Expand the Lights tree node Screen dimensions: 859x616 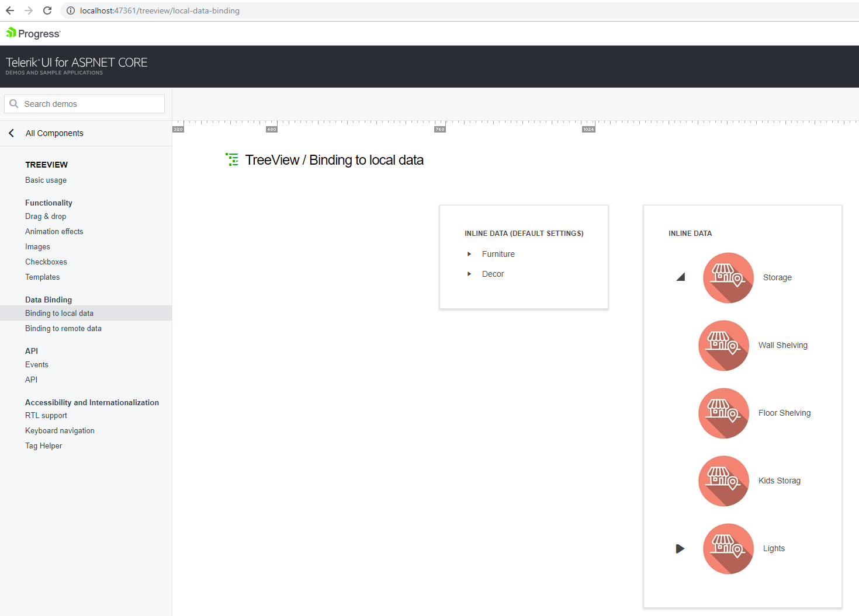pos(680,549)
